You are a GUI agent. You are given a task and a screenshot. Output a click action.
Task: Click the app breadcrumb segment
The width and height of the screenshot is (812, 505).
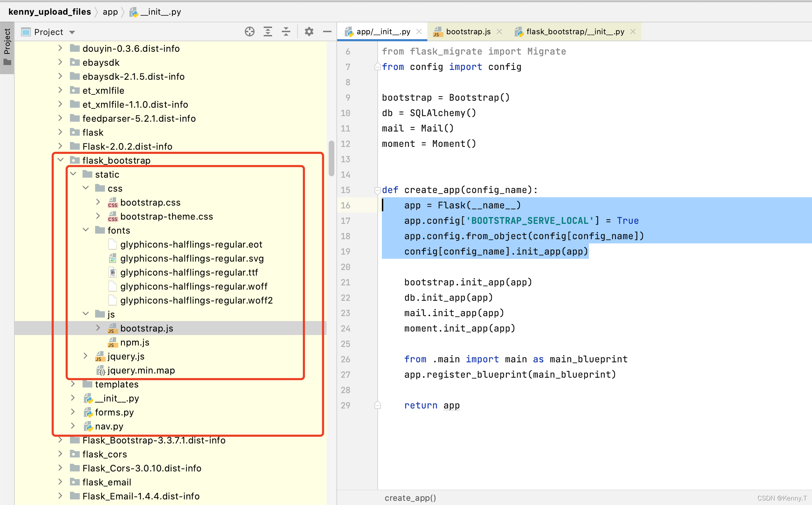click(x=110, y=12)
